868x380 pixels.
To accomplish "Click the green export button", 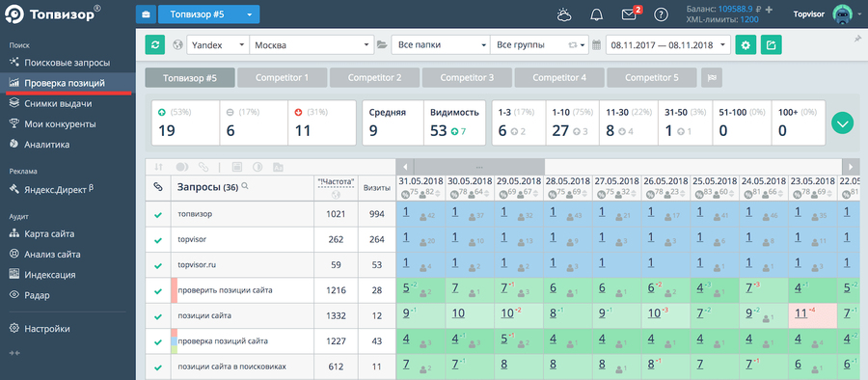I will pos(772,45).
